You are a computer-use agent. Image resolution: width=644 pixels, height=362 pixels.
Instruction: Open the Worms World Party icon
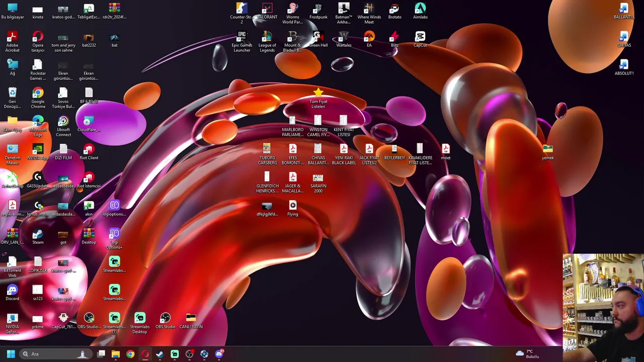click(x=293, y=14)
